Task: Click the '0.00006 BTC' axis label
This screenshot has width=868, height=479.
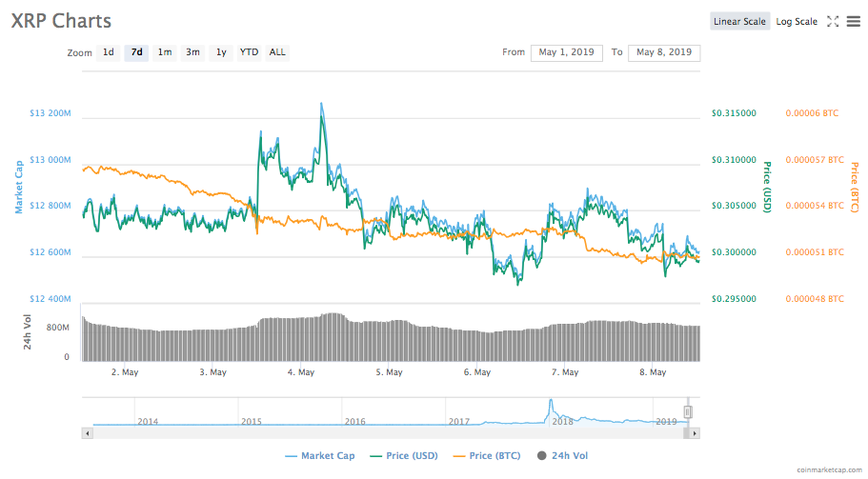Action: point(812,113)
